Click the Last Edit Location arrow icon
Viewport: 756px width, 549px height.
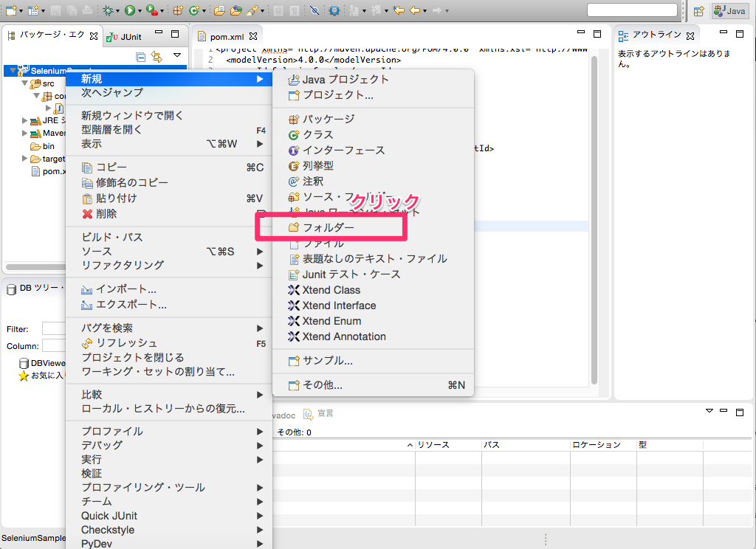click(x=399, y=10)
